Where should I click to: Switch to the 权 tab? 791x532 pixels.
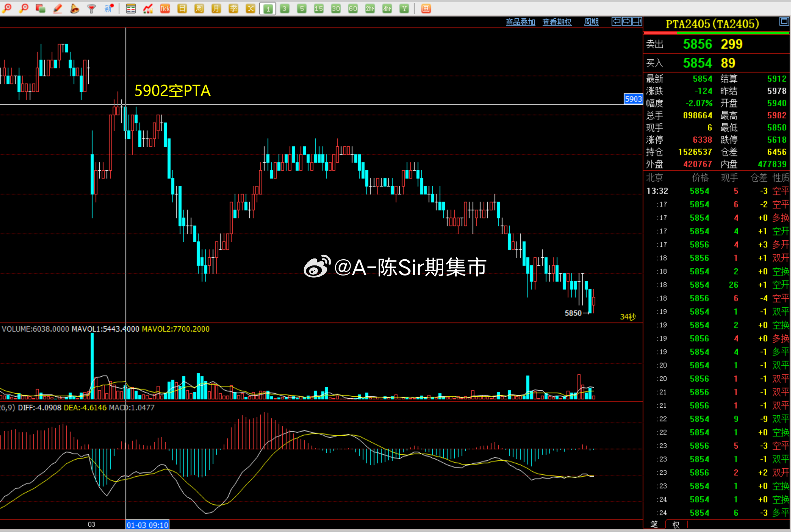pos(676,525)
